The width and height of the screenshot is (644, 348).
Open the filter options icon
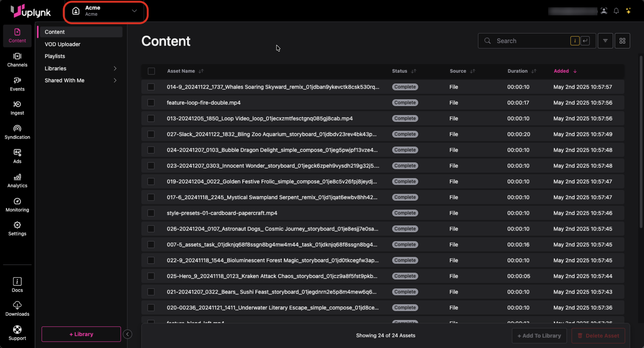tap(605, 41)
